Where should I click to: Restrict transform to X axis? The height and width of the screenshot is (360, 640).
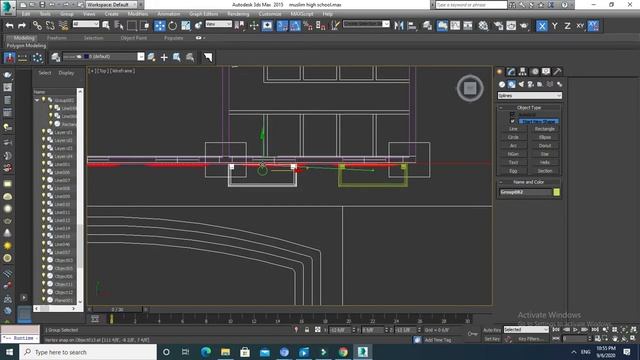tap(542, 26)
